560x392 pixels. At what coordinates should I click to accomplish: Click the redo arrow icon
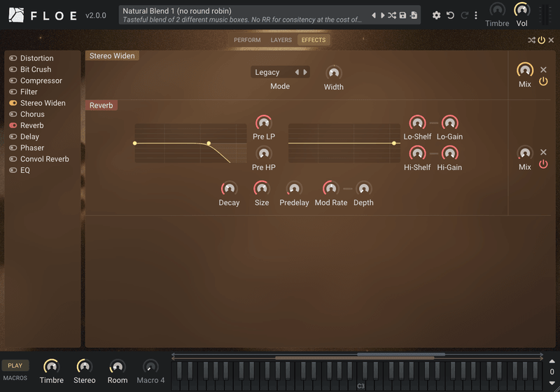pyautogui.click(x=464, y=15)
